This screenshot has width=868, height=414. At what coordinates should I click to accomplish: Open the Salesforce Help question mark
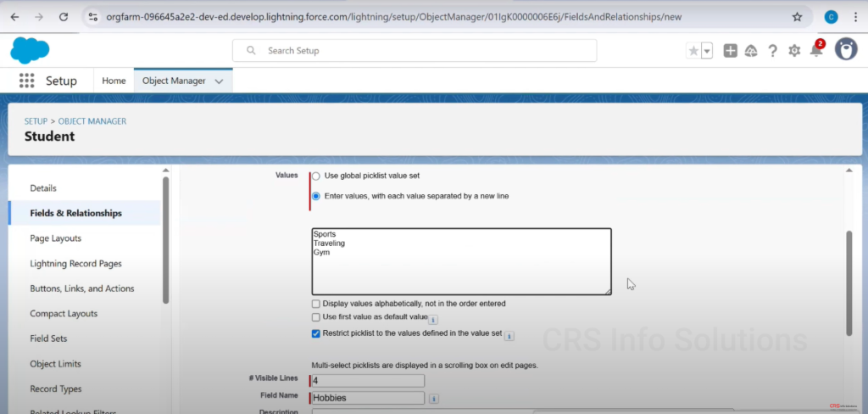tap(772, 51)
